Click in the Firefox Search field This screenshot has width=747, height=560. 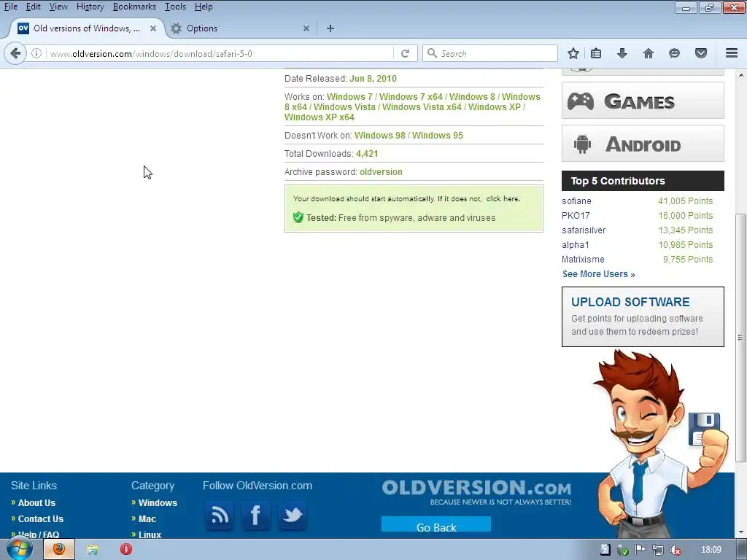490,53
